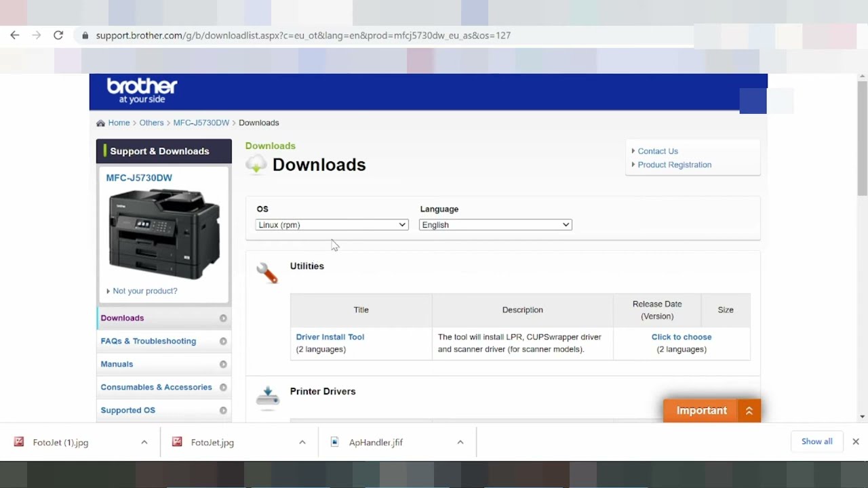Screen dimensions: 868x488
Task: Click the Home breadcrumb link
Action: tap(119, 123)
